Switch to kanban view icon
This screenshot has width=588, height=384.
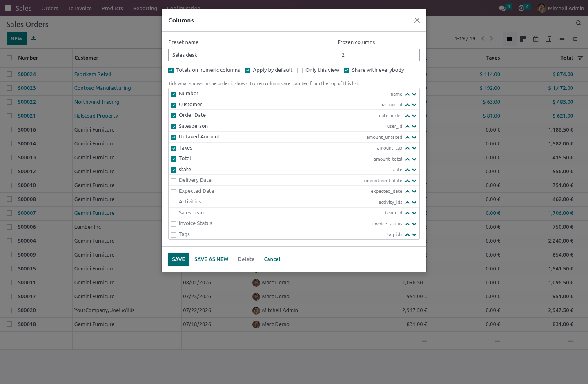[x=523, y=39]
